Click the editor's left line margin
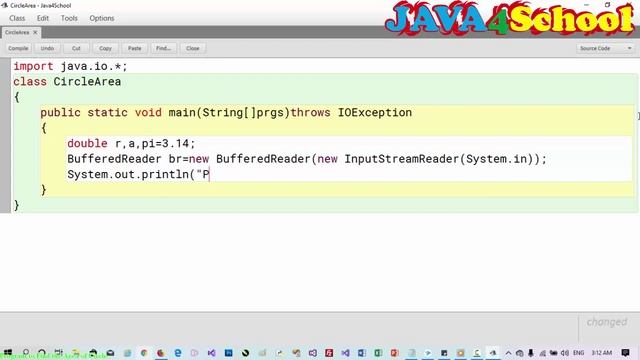This screenshot has width=640, height=360. coord(5,135)
